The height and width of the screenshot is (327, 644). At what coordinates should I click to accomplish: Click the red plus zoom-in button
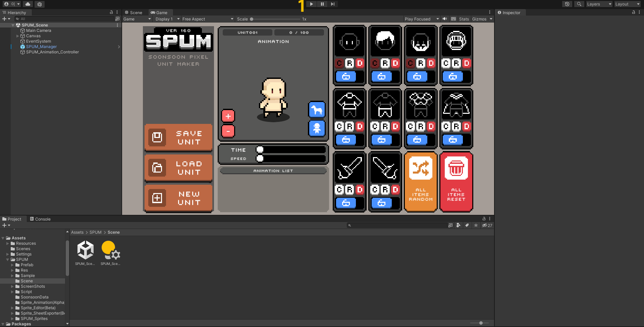coord(228,116)
